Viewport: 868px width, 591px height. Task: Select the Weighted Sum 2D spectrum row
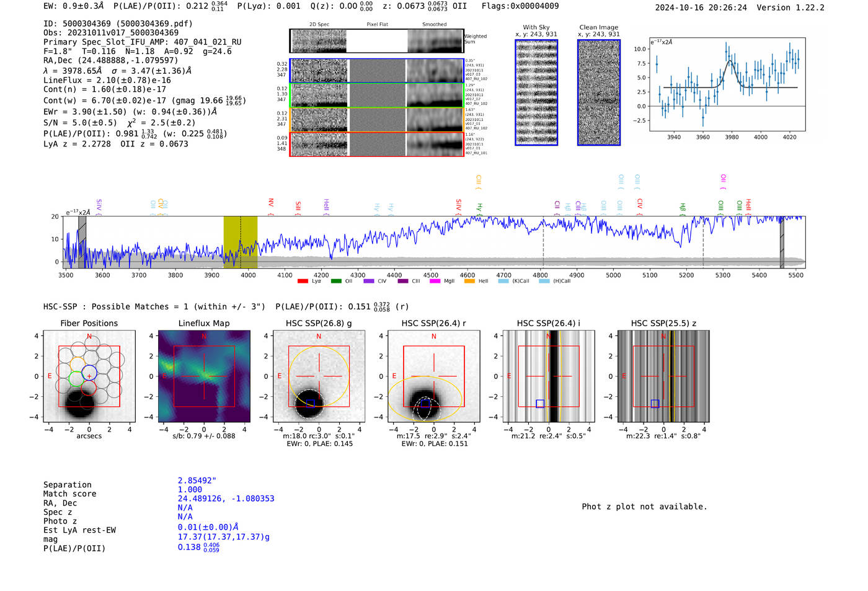point(377,41)
